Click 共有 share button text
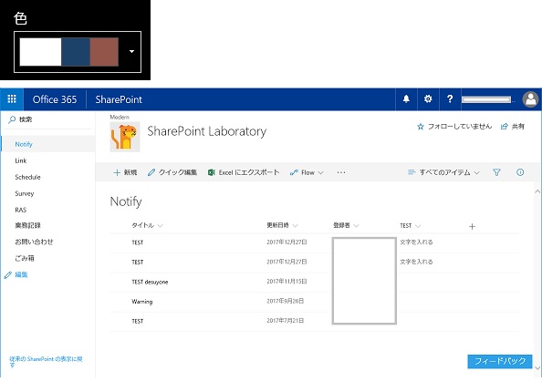 coord(517,127)
